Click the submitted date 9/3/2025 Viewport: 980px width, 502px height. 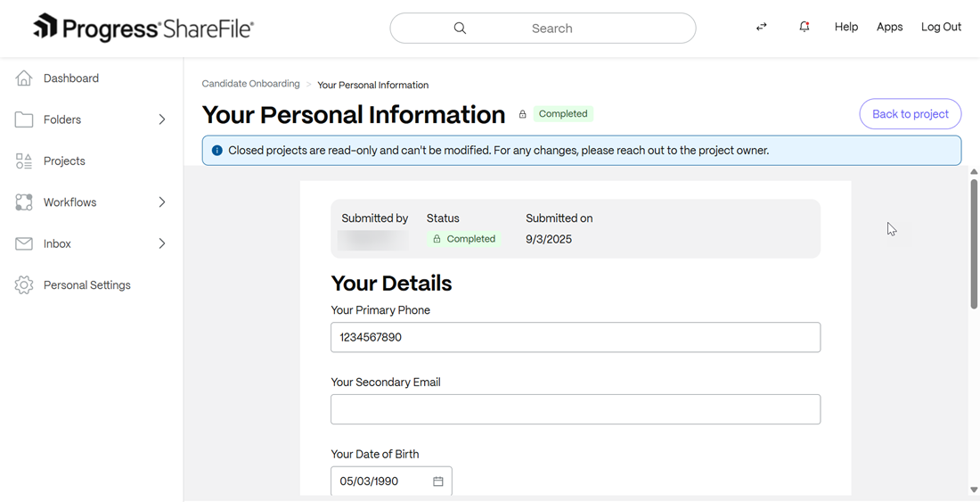(549, 240)
